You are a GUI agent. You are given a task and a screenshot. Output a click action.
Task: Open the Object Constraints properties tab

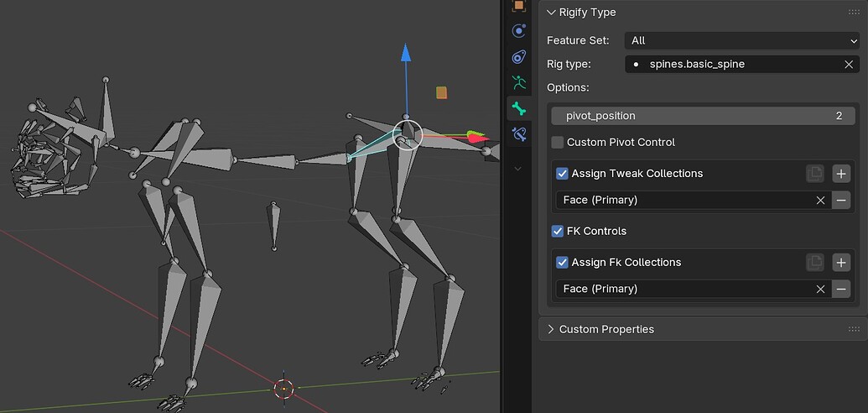(x=518, y=56)
